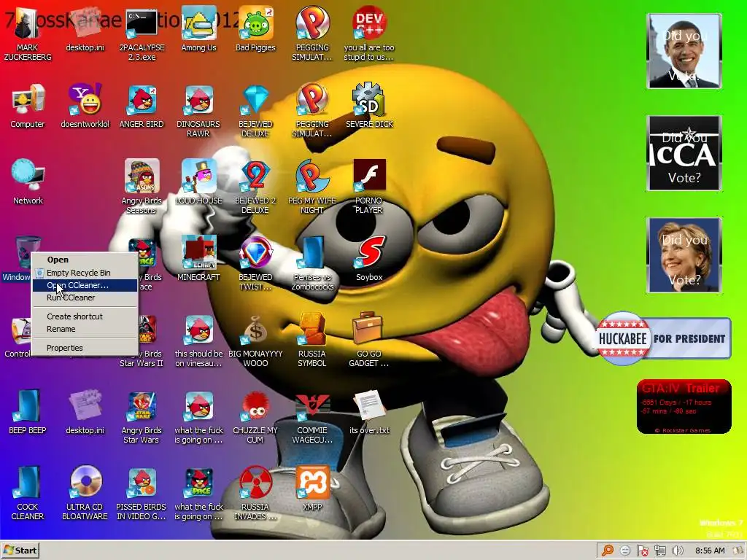Select the Bad Piggies icon
This screenshot has width=747, height=560.
click(x=255, y=29)
